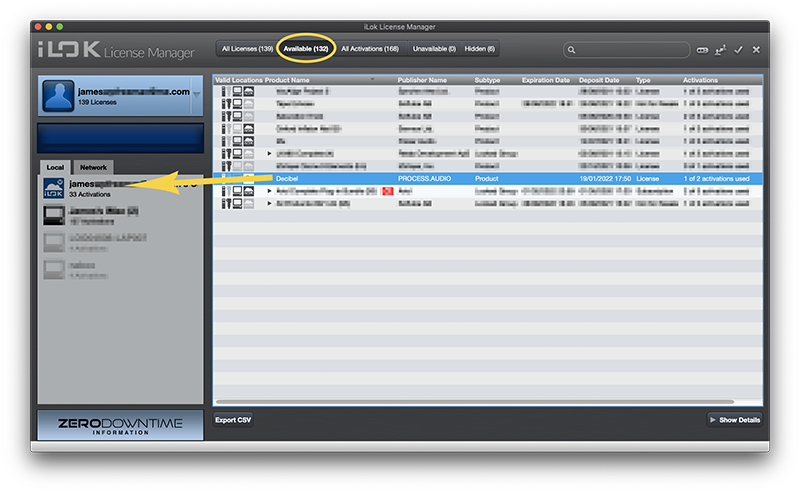800x492 pixels.
Task: Sort by Valid Locations column header
Action: 238,80
